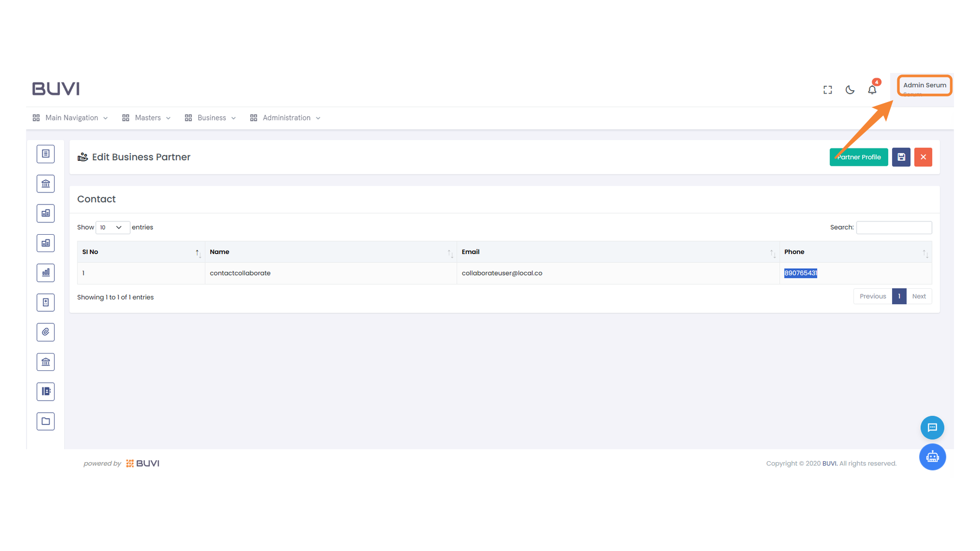The height and width of the screenshot is (551, 980).
Task: Expand the Masters dropdown menu
Action: point(147,117)
